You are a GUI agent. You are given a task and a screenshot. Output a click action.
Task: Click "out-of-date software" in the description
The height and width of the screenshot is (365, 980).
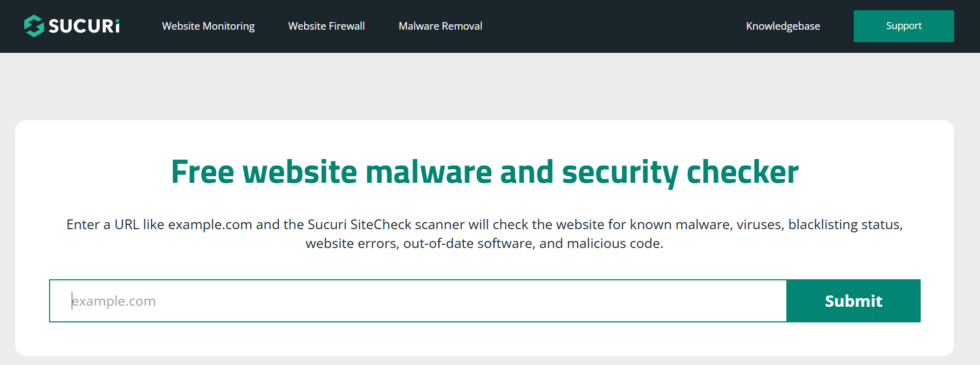click(x=469, y=243)
